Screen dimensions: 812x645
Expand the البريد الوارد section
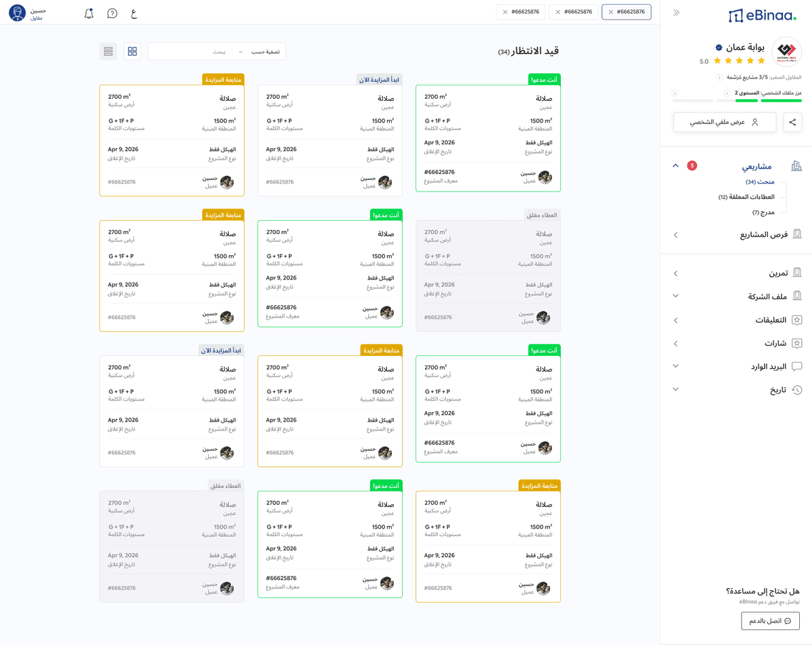point(675,366)
